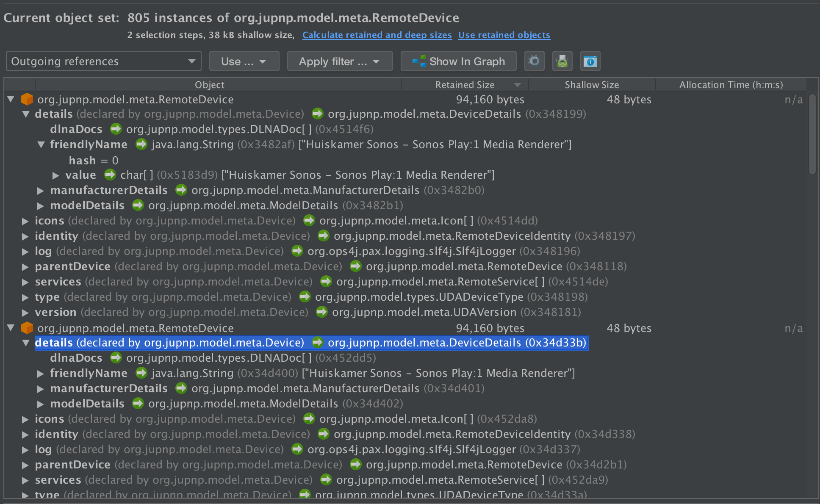Click reference arrow beside ManufacturerDetails 0x3482b0
This screenshot has height=504, width=820.
pos(181,190)
